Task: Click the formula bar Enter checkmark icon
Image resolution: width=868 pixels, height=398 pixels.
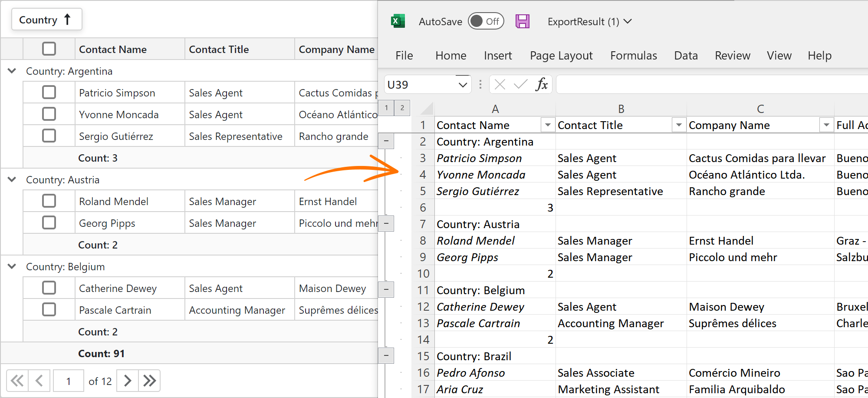Action: point(520,84)
